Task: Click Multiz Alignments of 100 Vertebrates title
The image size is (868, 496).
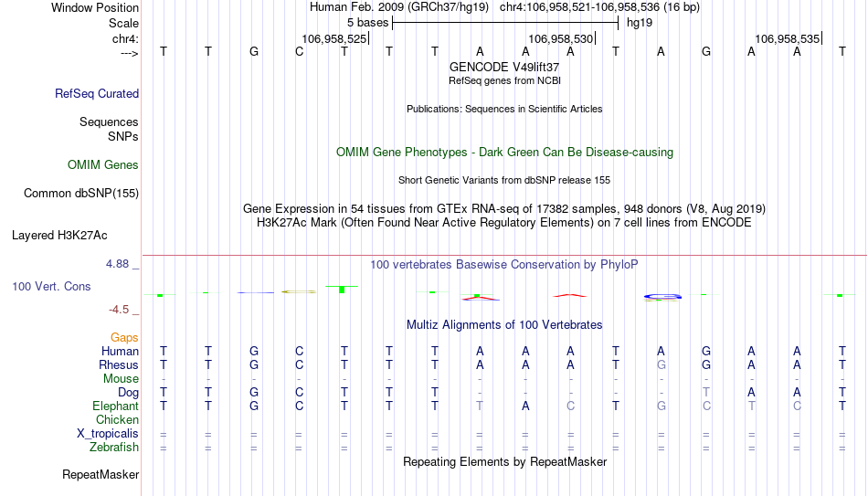Action: 504,325
